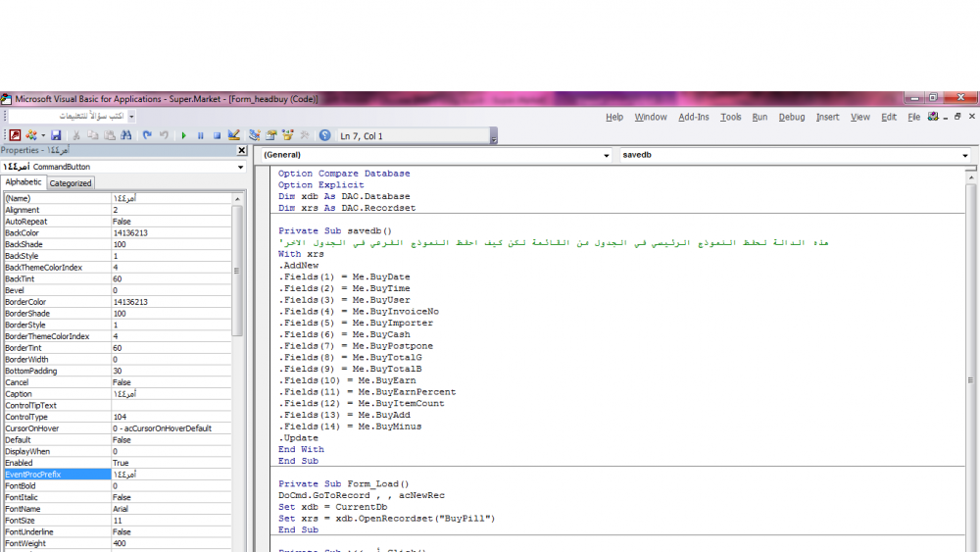Image resolution: width=980 pixels, height=552 pixels.
Task: Open VBA Help with the blue question icon
Action: pyautogui.click(x=325, y=135)
